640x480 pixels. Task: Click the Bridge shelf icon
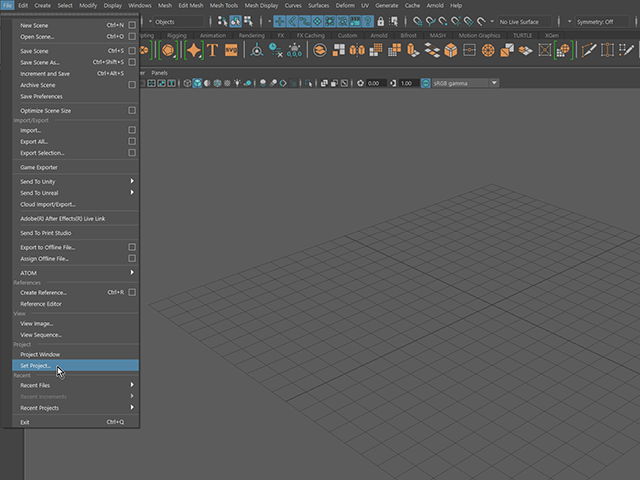(432, 51)
